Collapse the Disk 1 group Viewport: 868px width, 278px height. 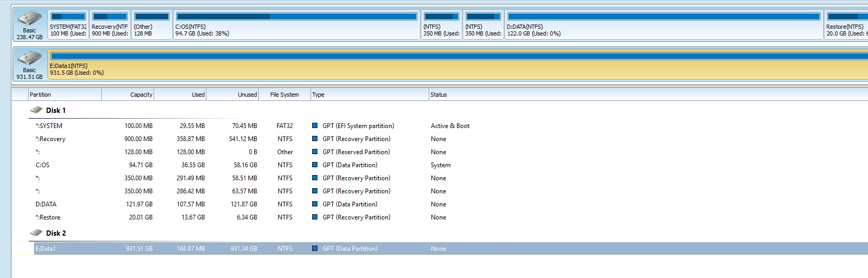click(55, 110)
